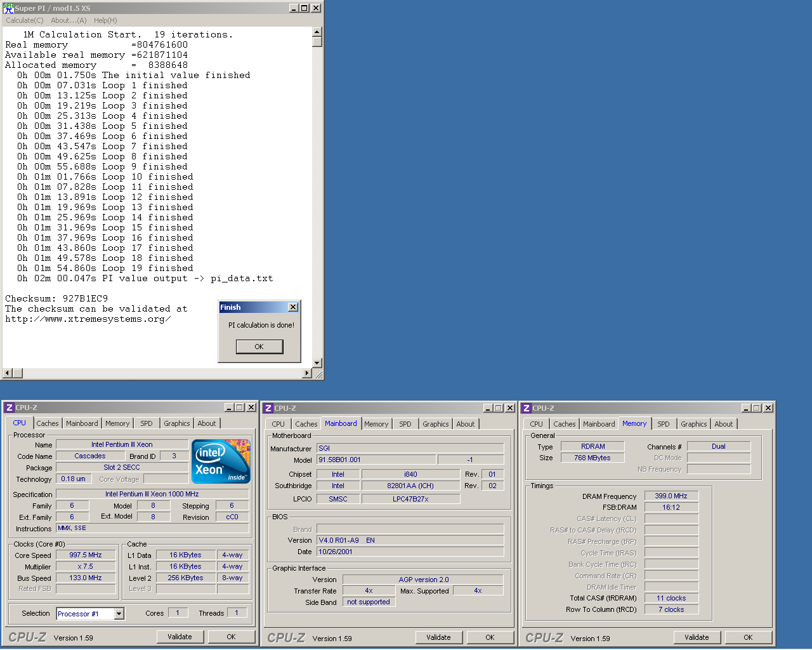Select SPD tab in the Mainboard CPU-Z window

[x=405, y=424]
